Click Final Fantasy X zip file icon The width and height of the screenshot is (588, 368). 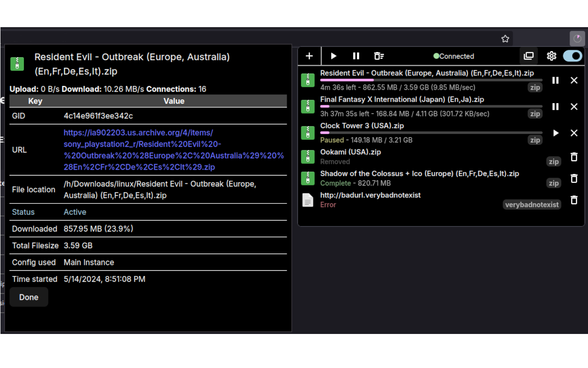point(308,106)
